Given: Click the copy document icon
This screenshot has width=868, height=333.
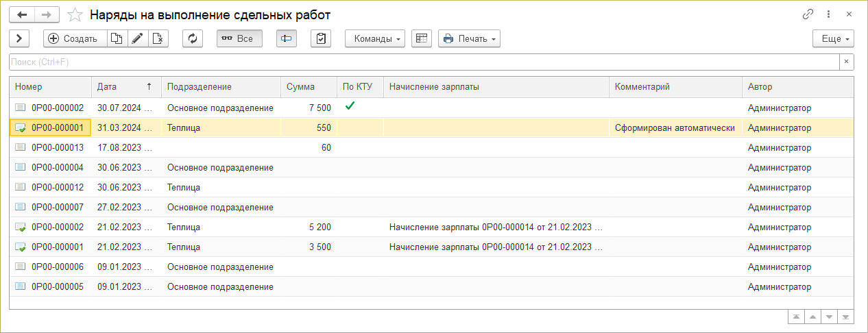Looking at the screenshot, I should pos(117,38).
